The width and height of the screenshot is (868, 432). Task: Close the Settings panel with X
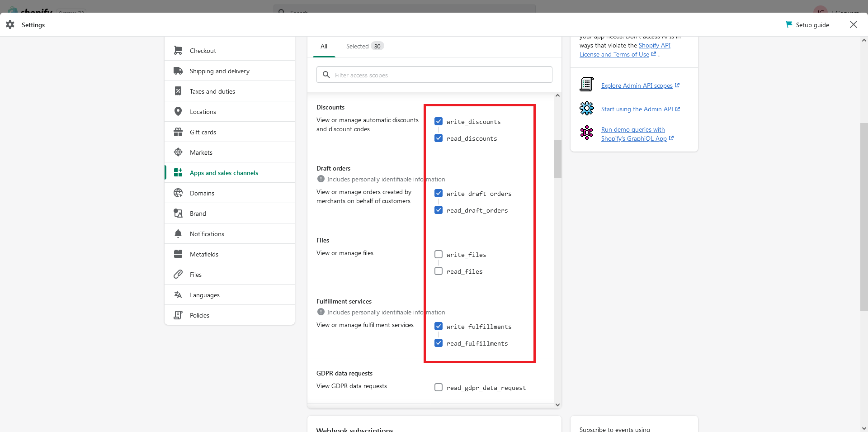tap(854, 24)
